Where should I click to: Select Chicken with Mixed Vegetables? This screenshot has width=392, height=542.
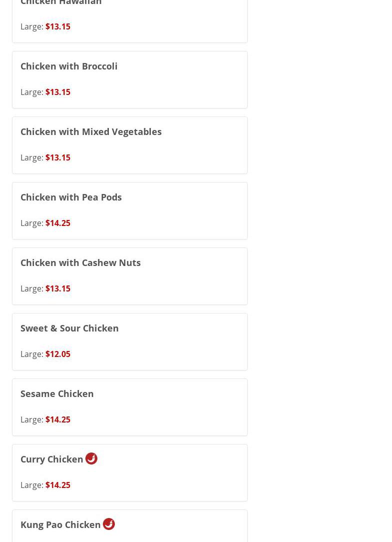point(91,131)
